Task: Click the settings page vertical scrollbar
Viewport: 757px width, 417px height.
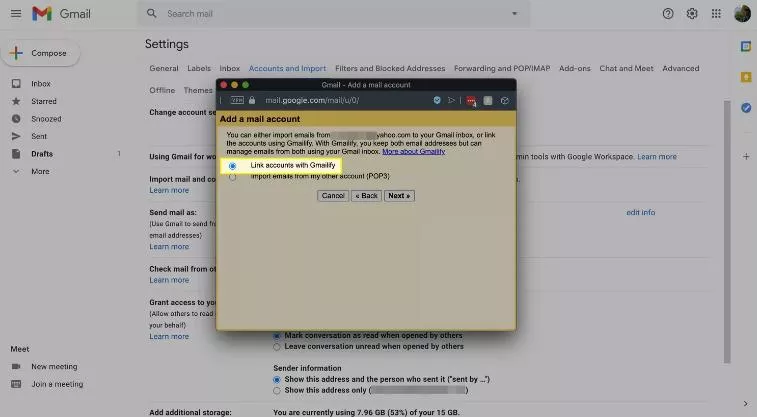Action: (x=727, y=232)
